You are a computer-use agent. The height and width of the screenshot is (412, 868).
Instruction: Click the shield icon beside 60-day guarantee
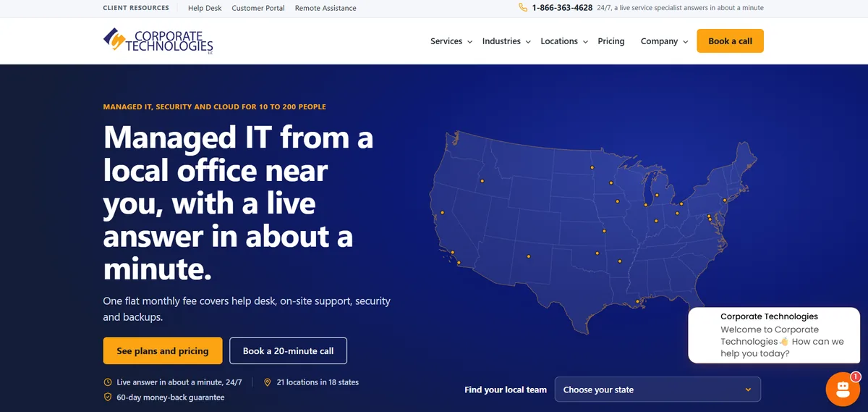[108, 397]
